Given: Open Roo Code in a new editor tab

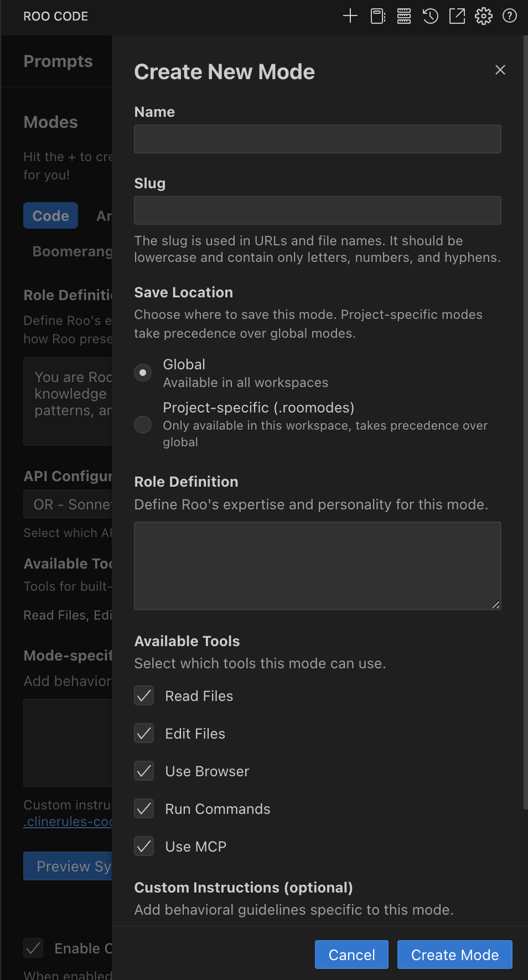Looking at the screenshot, I should (457, 16).
